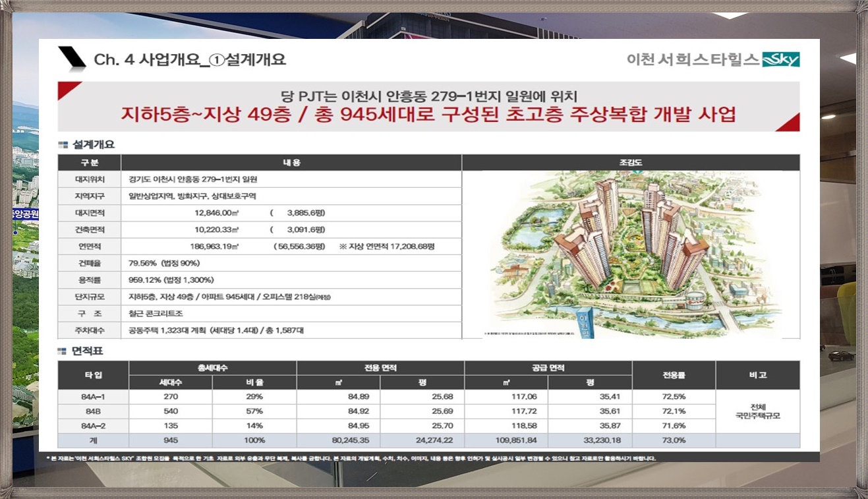The image size is (868, 499).
Task: Select the '대지위치' row label
Action: click(90, 179)
